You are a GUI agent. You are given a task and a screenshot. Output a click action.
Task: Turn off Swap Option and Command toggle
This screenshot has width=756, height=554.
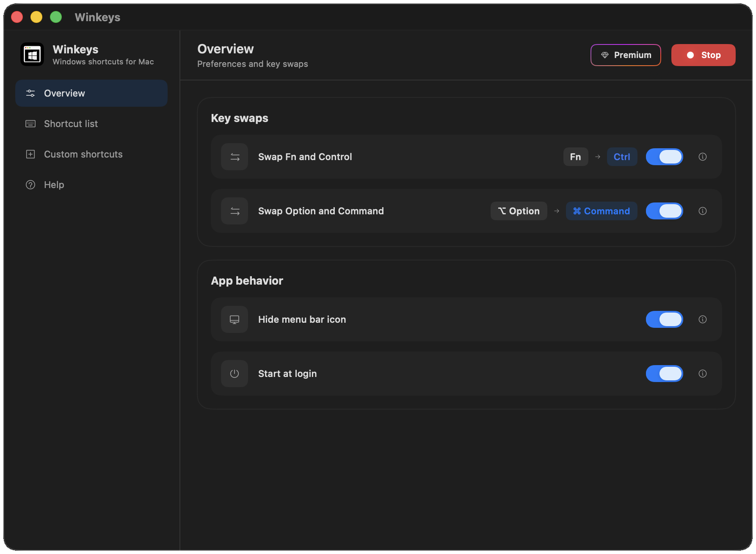tap(665, 211)
